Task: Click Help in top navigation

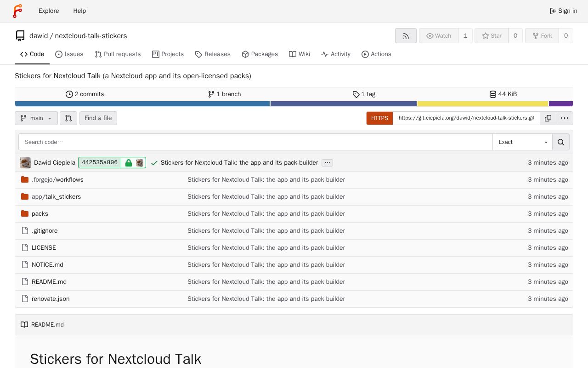Action: click(79, 11)
